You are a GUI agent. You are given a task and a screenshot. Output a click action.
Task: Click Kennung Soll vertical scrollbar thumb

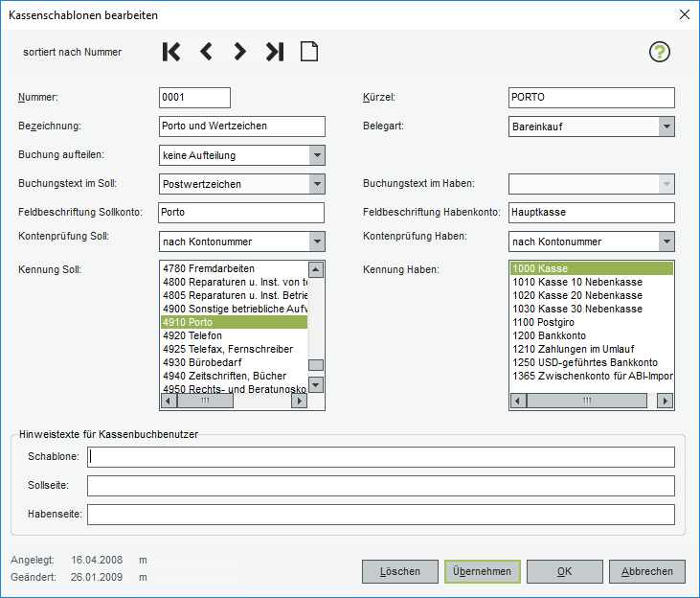coord(316,365)
